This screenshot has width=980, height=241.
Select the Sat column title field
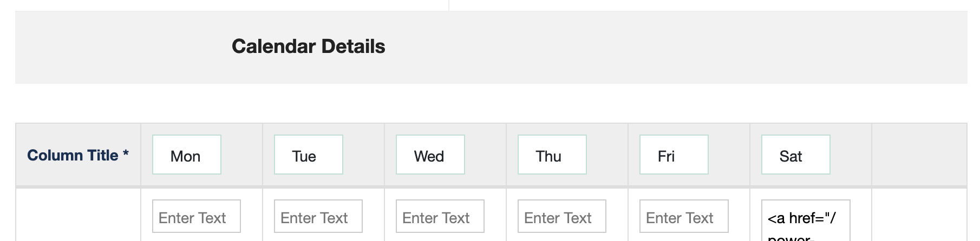pyautogui.click(x=795, y=155)
